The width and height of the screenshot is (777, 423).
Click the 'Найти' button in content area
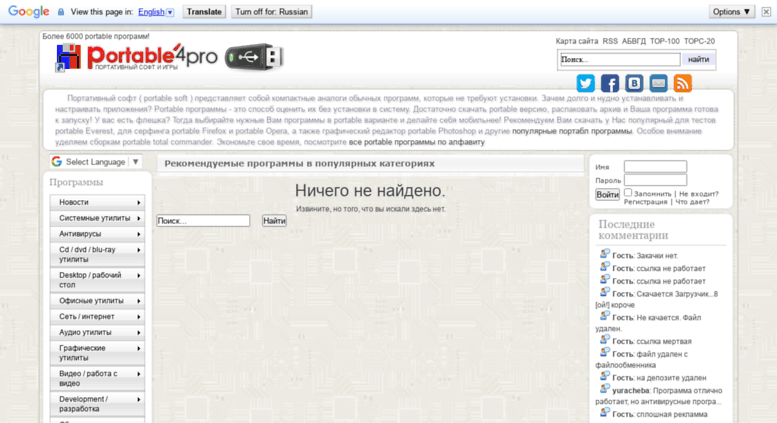[274, 221]
